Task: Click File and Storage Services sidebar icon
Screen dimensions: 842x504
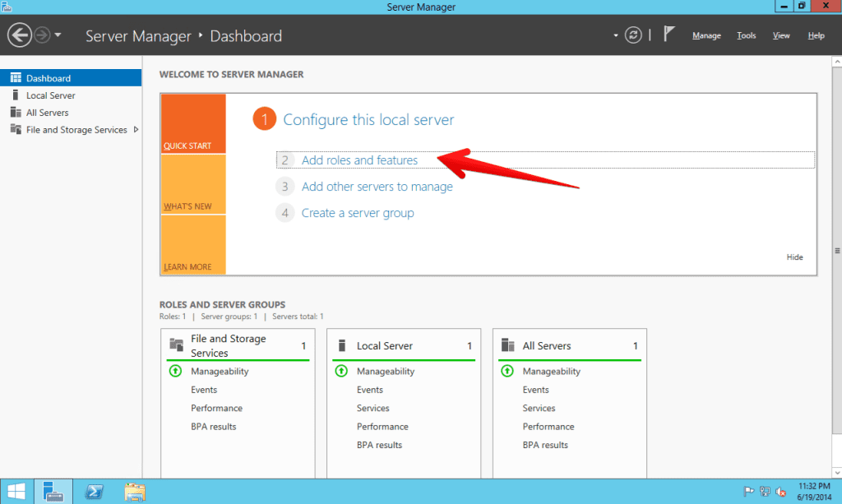Action: coord(16,129)
